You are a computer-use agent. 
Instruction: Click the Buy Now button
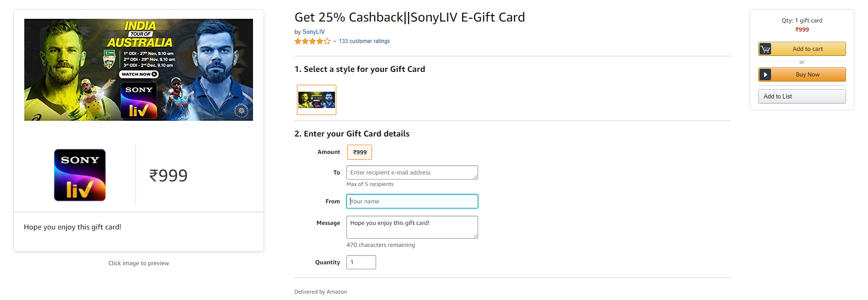point(802,75)
